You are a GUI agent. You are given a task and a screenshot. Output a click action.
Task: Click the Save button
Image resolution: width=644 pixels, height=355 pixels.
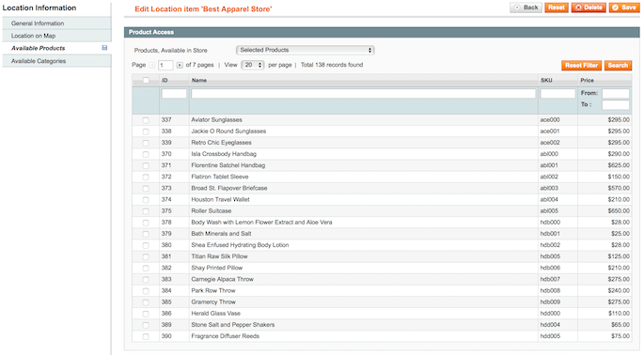624,8
